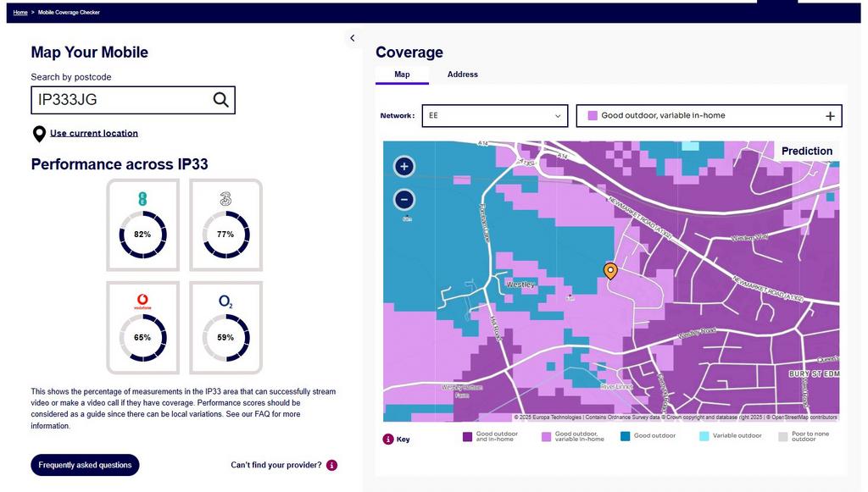868x492 pixels.
Task: Click the orange postcode marker on map
Action: [609, 270]
